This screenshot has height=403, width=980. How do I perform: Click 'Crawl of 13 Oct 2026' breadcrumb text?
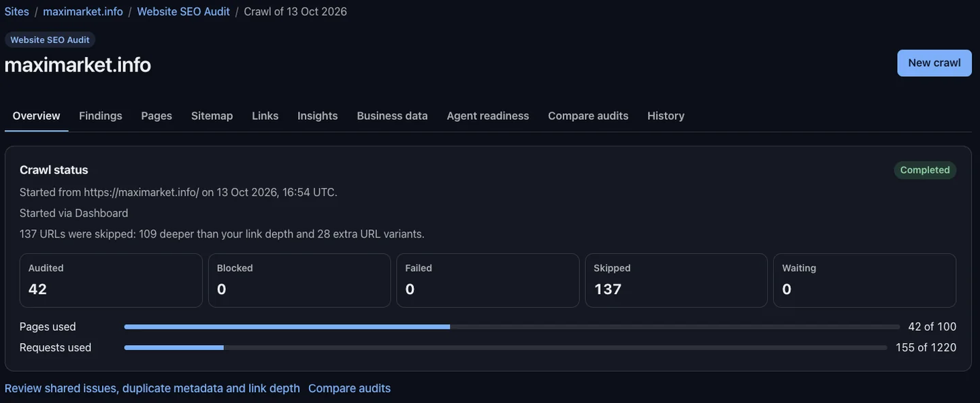pos(295,12)
